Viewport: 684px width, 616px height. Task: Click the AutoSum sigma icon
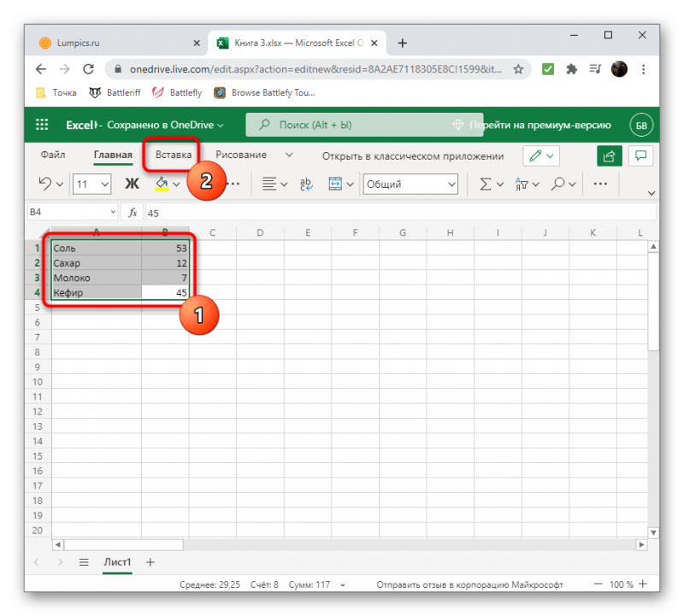click(x=485, y=184)
